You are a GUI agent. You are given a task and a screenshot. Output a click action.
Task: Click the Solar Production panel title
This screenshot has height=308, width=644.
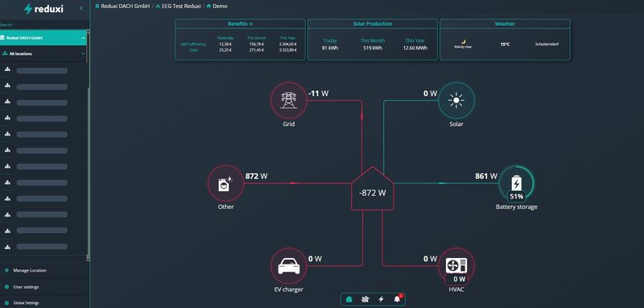tap(373, 24)
